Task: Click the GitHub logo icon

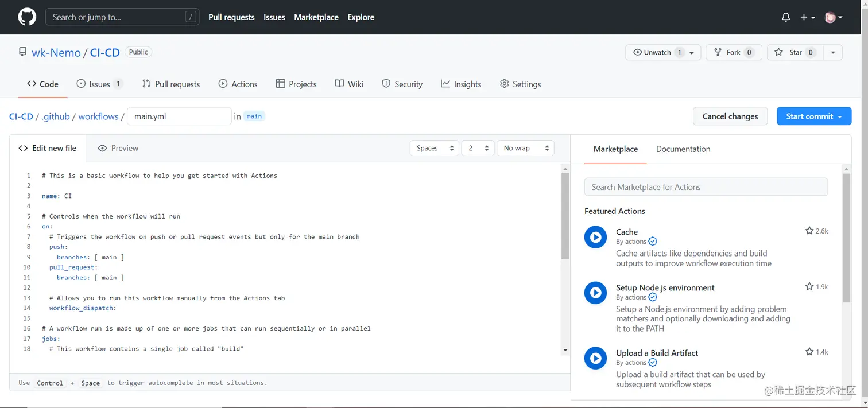Action: pos(27,17)
